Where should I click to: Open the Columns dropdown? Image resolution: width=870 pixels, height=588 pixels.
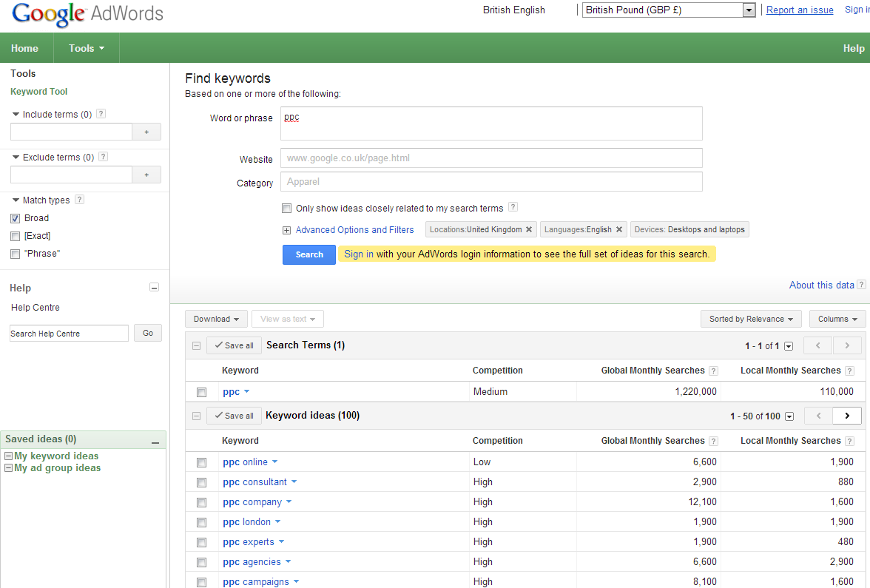coord(837,319)
